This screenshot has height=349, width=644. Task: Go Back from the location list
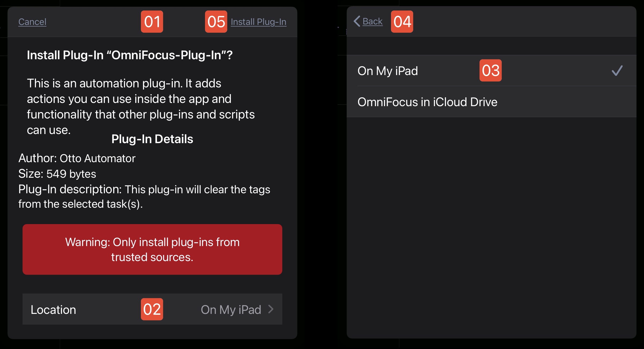pos(372,21)
